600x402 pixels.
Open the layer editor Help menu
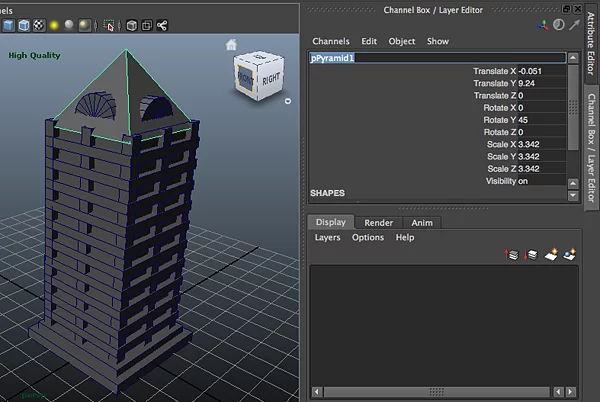405,238
